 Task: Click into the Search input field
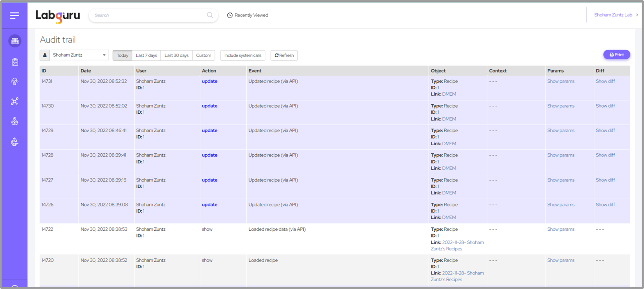pyautogui.click(x=148, y=15)
